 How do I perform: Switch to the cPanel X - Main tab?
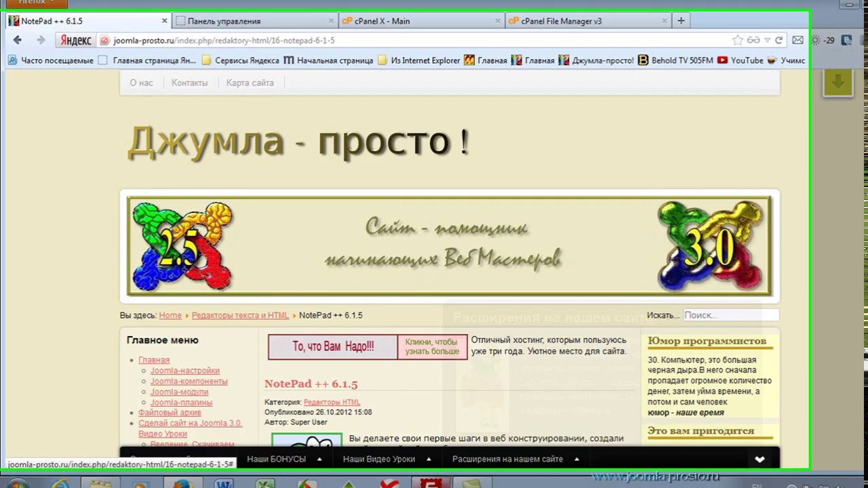click(420, 21)
